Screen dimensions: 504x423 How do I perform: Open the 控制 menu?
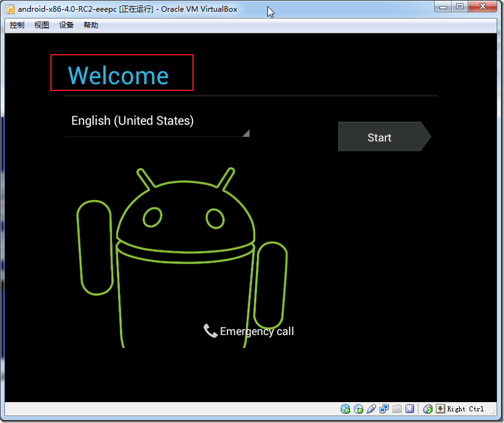pos(17,25)
